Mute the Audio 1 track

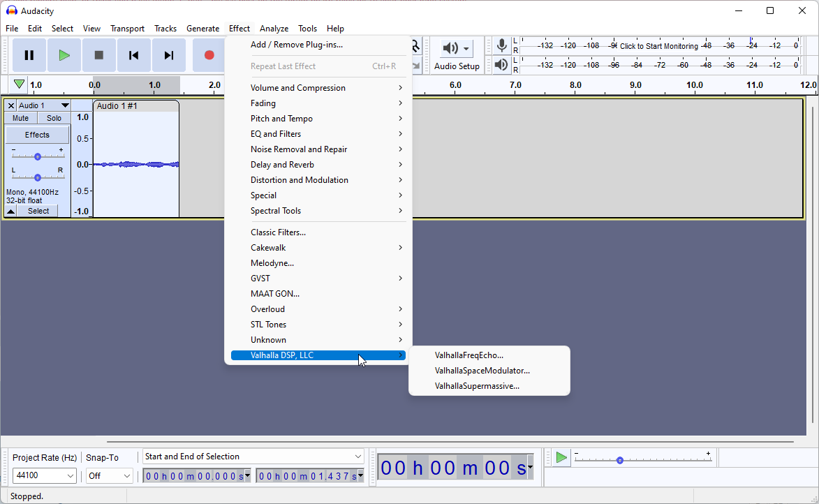[x=20, y=117]
